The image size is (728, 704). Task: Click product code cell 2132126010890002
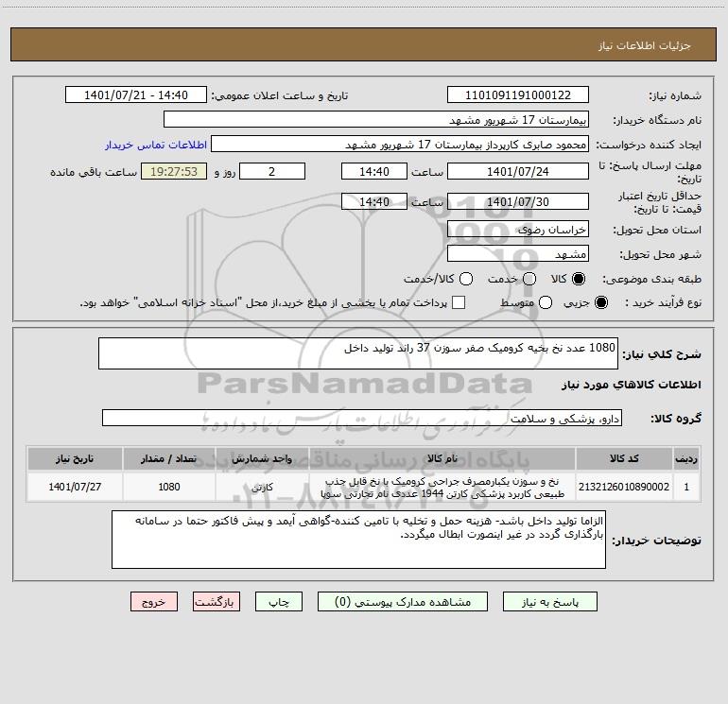coord(624,487)
